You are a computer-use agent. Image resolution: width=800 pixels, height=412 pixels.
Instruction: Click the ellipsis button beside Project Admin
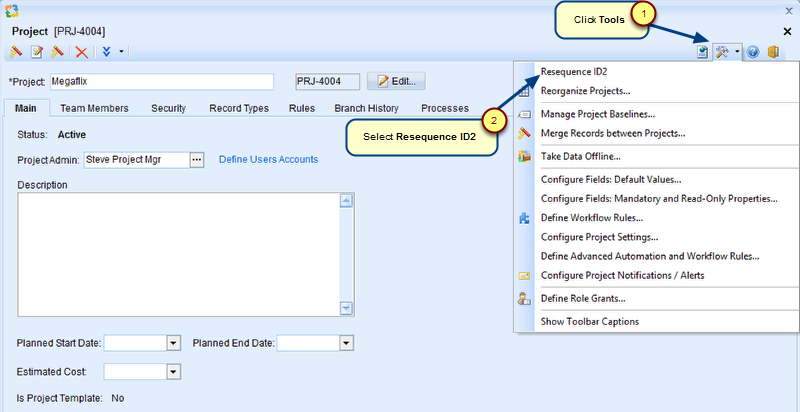(x=196, y=160)
